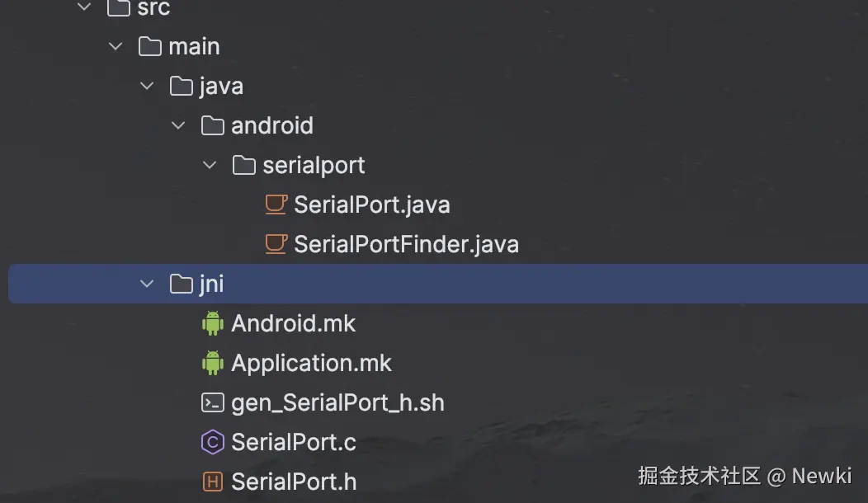
Task: Click the shell script icon for gen_SerialPort_h.sh
Action: coord(213,402)
